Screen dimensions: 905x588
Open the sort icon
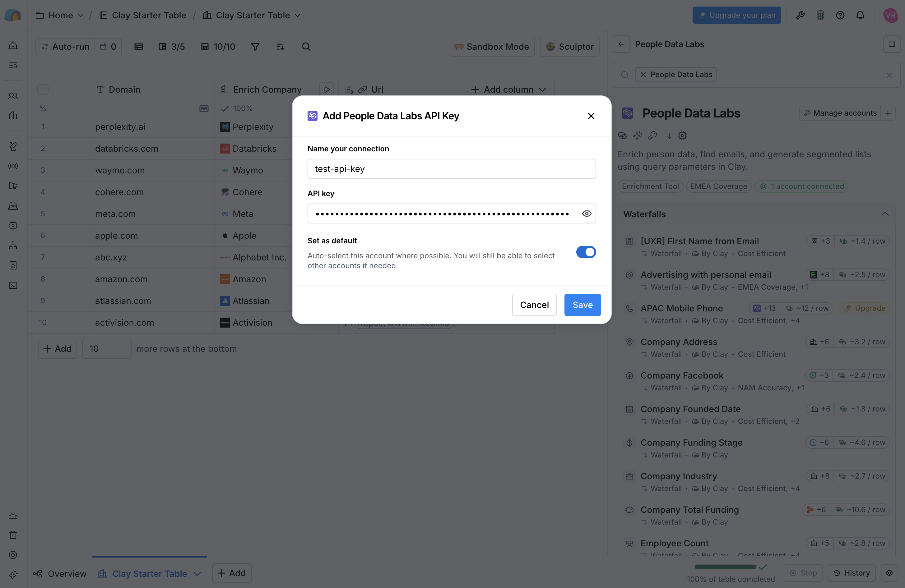(280, 46)
